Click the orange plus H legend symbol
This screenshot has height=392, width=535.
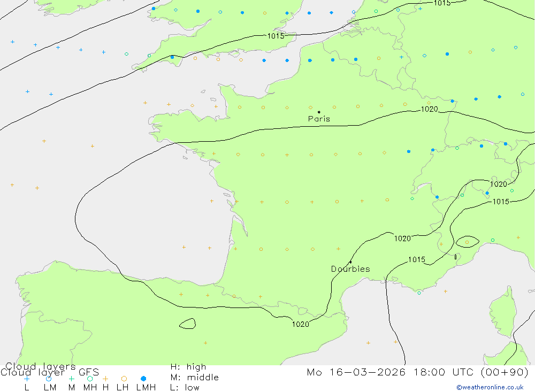(105, 379)
